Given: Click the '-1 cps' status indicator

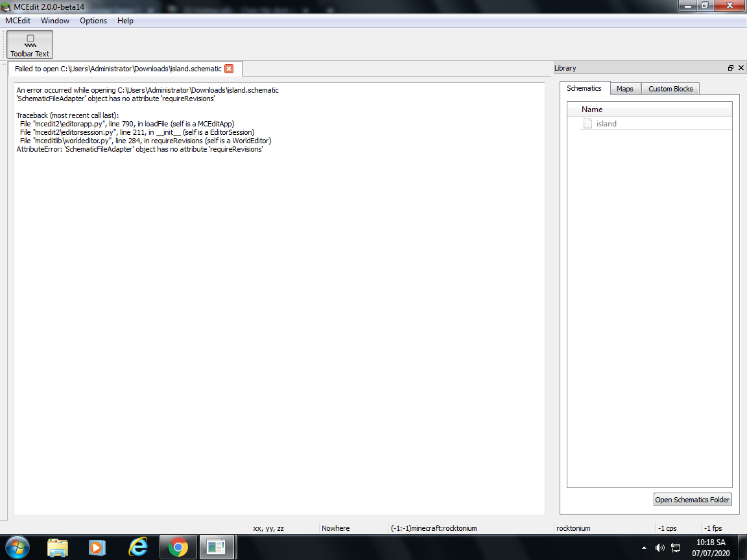Looking at the screenshot, I should 667,528.
